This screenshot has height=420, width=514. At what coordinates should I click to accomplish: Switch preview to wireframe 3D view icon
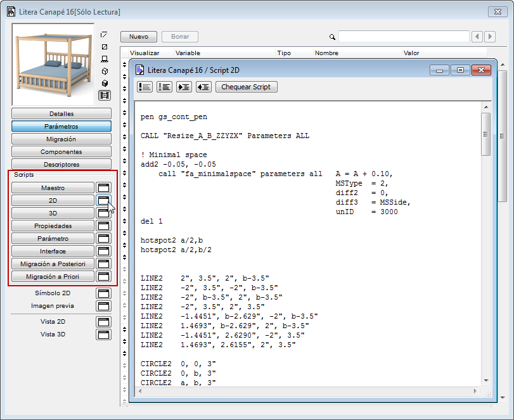click(105, 72)
